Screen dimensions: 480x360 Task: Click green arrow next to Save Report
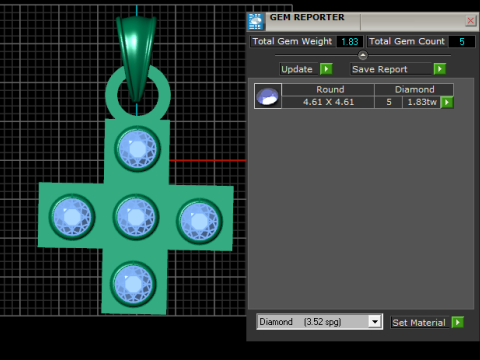440,69
